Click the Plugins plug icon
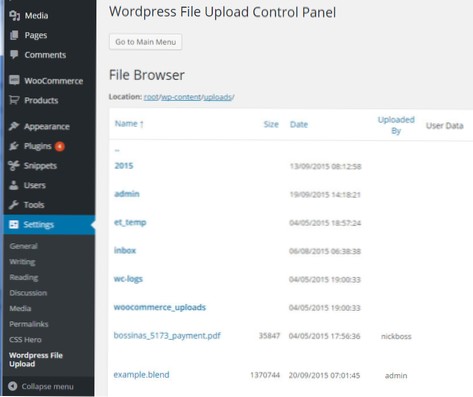This screenshot has height=397, width=473. pyautogui.click(x=14, y=146)
